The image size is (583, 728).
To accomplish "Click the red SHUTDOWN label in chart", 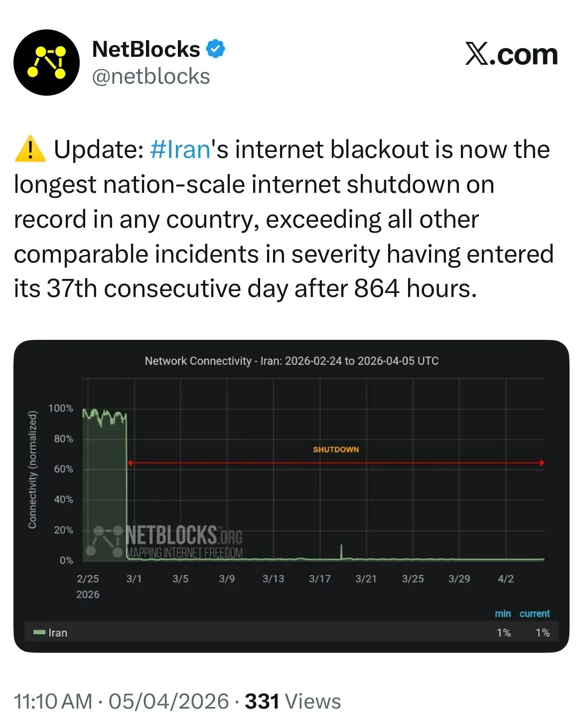I will (x=336, y=449).
